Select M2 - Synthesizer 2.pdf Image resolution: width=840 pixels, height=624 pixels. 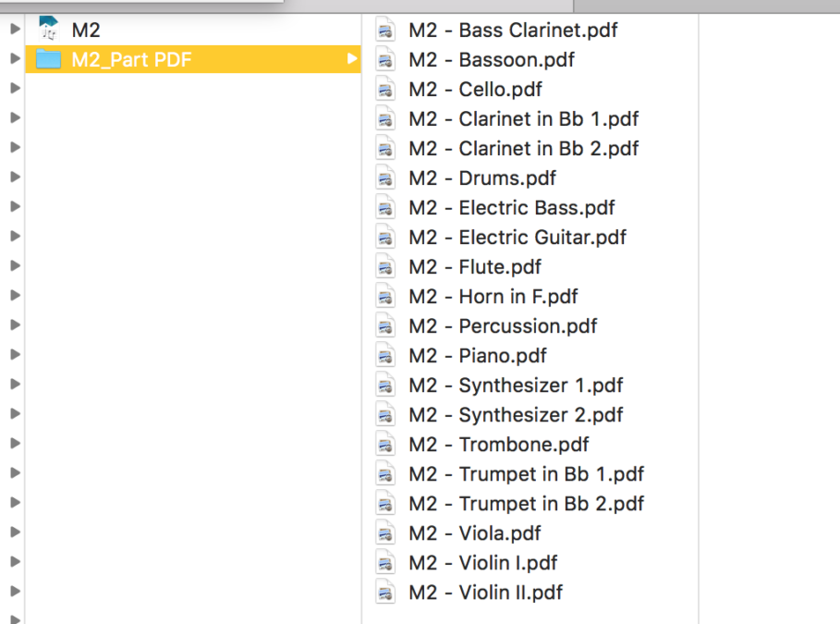coord(516,415)
